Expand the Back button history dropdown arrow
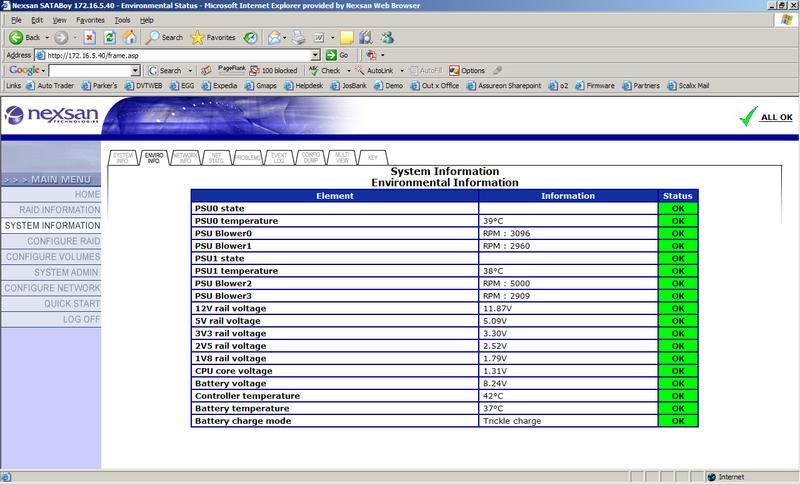Image resolution: width=800 pixels, height=485 pixels. (x=47, y=38)
